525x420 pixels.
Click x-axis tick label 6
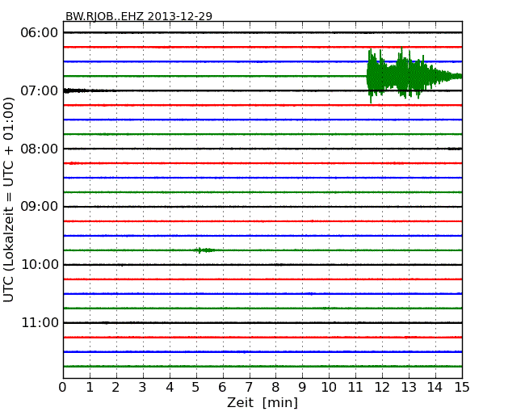[222, 388]
